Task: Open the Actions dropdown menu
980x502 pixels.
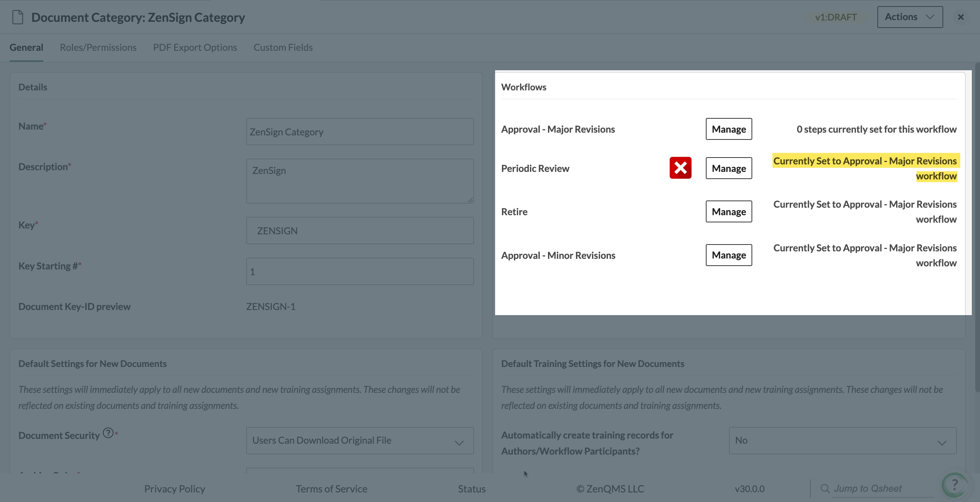Action: 910,17
